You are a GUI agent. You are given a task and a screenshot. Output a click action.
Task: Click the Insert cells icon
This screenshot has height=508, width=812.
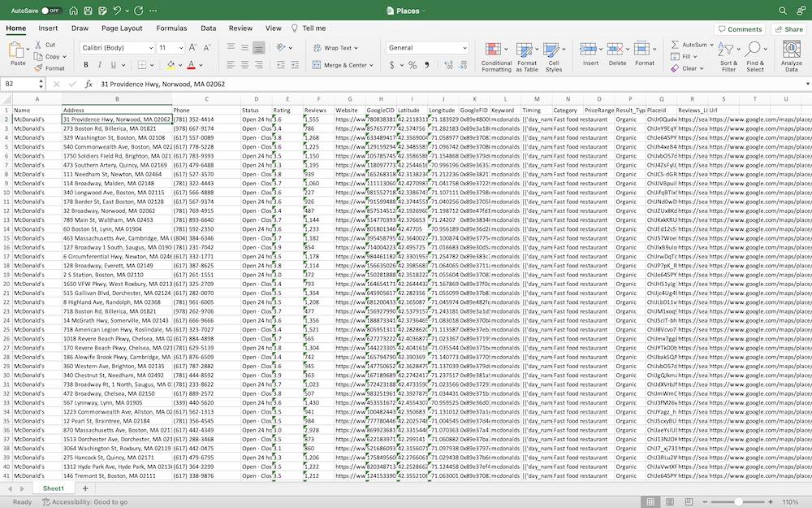(590, 49)
